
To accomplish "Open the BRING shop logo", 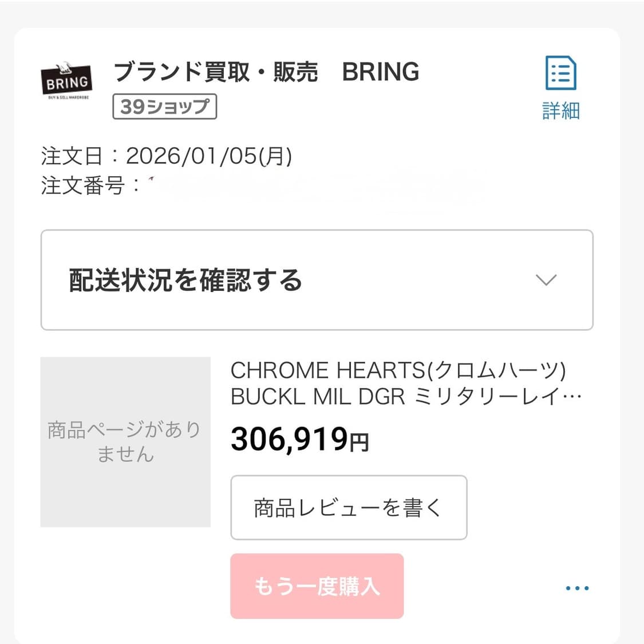I will (x=66, y=81).
